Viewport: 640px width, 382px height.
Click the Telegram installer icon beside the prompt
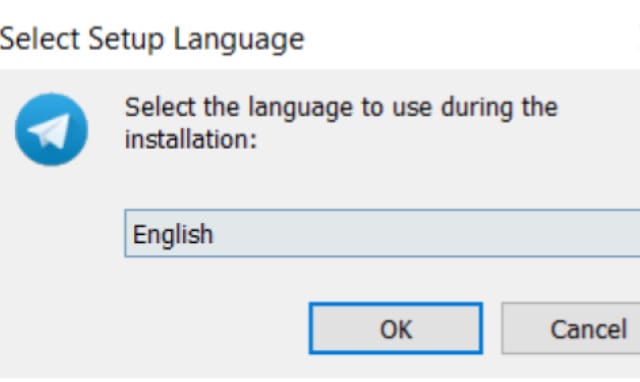point(51,129)
